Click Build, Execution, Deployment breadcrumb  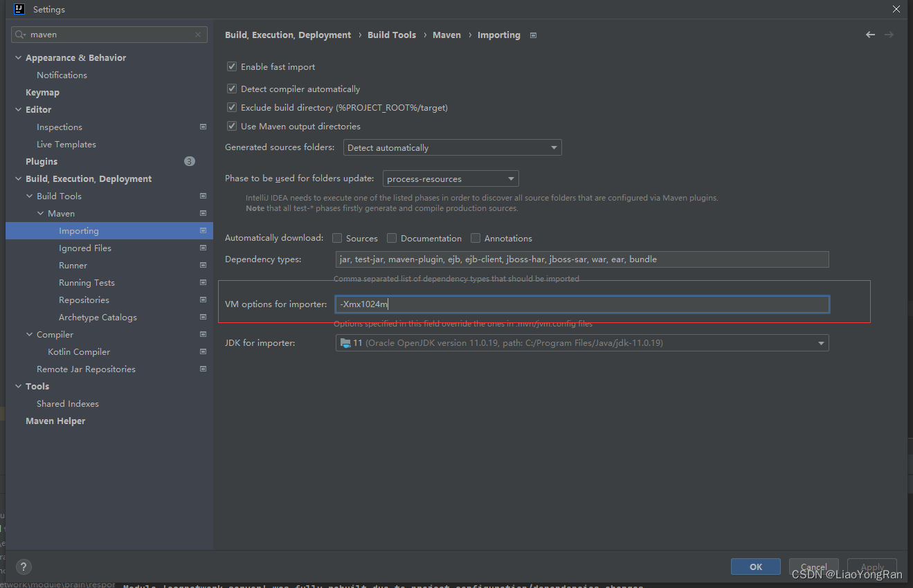click(288, 35)
